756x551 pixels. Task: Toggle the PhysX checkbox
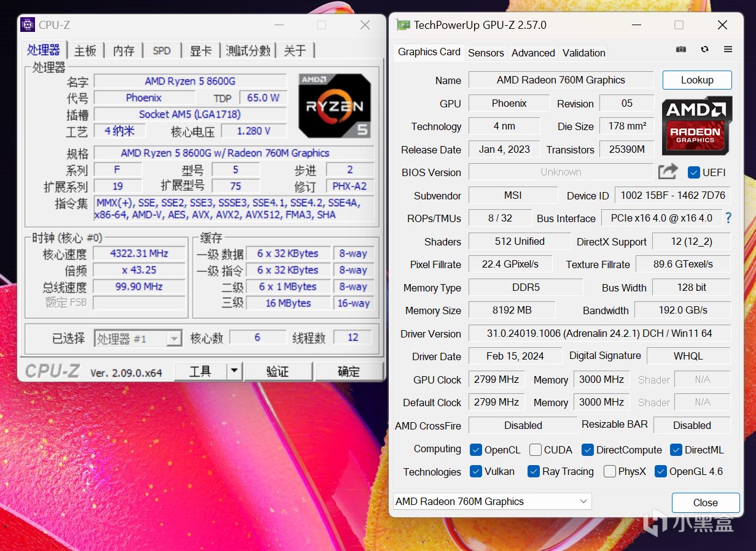pyautogui.click(x=610, y=471)
